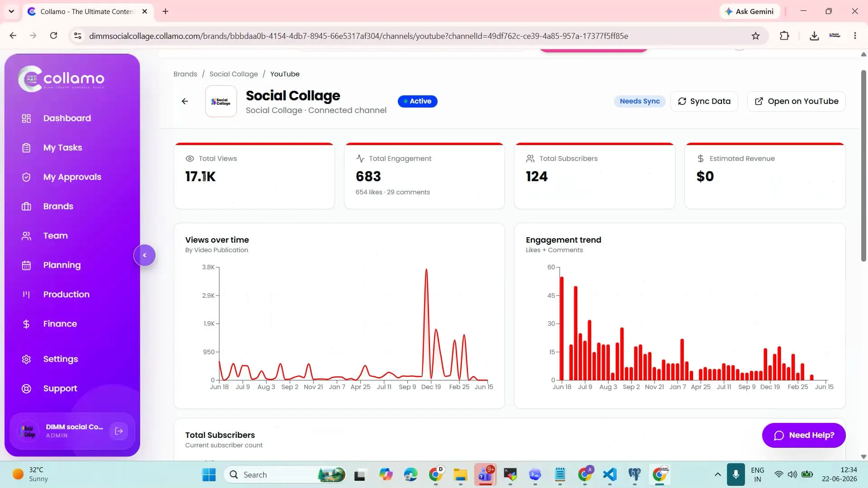Click the Sync Data button

704,101
